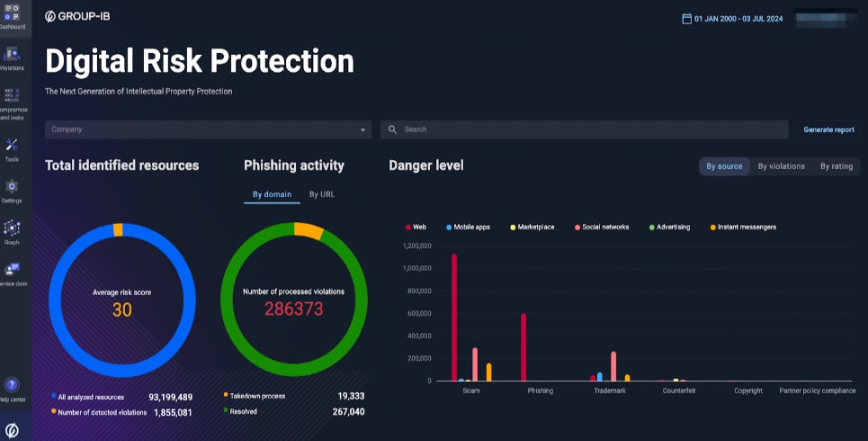
Task: Toggle the Marketplace legend series
Action: pos(532,227)
